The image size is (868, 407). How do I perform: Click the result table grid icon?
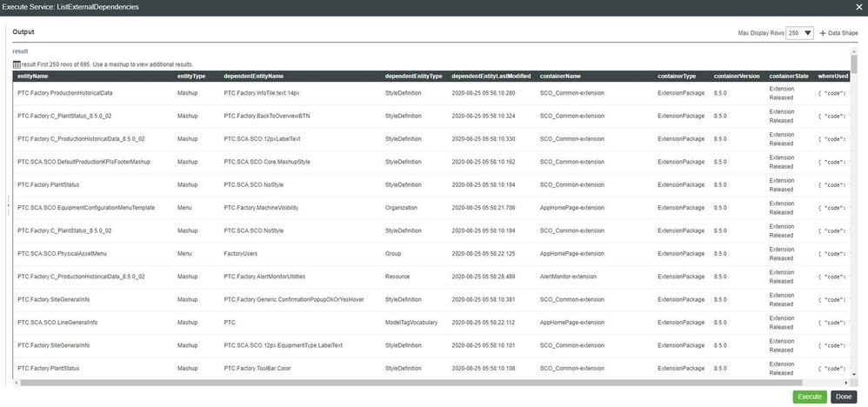pos(17,64)
